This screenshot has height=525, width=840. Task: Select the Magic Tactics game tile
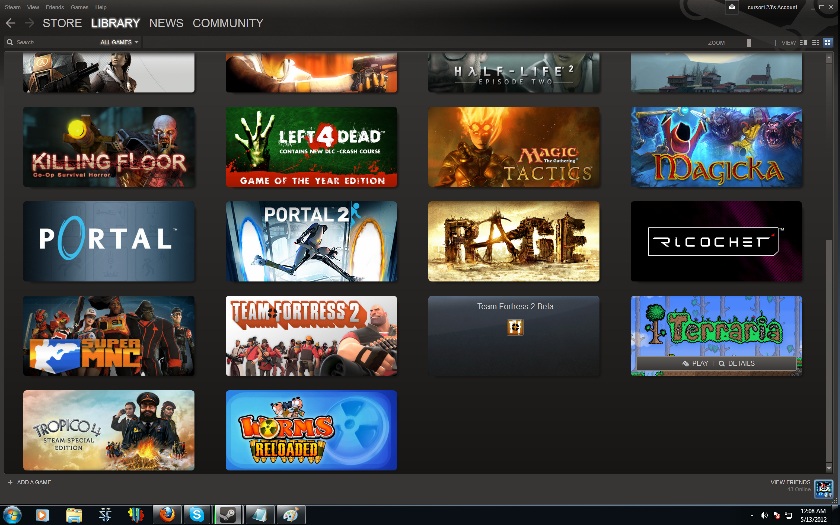tap(514, 147)
